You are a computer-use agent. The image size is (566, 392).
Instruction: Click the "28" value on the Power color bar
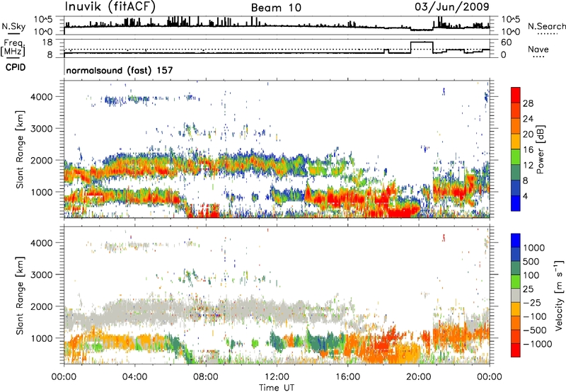(528, 103)
